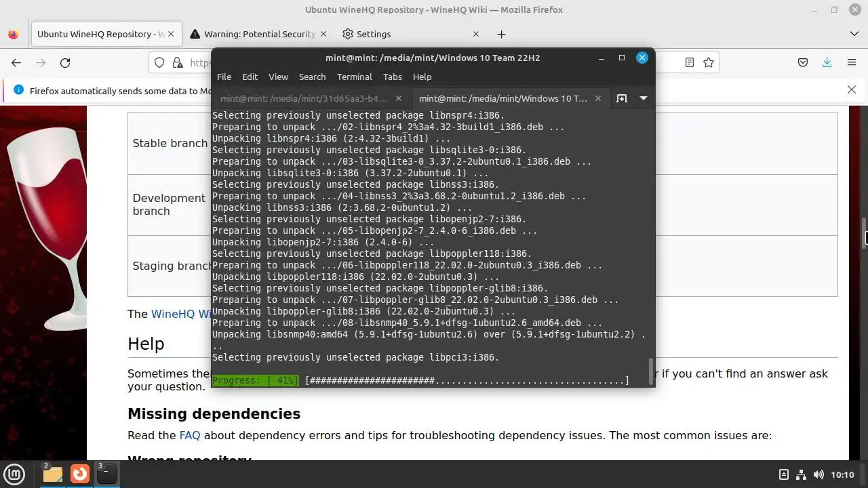Click the 'Progress: [ 41%]' label
Image resolution: width=868 pixels, height=488 pixels.
point(255,381)
